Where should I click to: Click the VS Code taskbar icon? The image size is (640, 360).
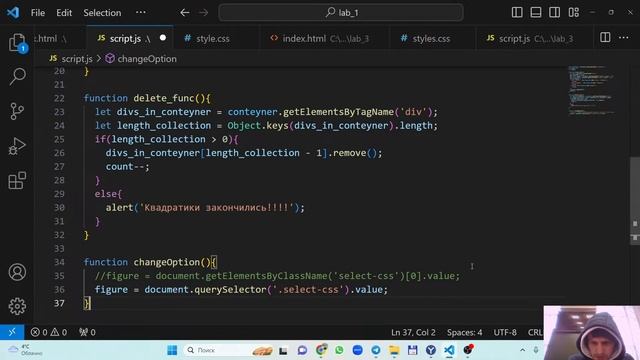point(449,350)
